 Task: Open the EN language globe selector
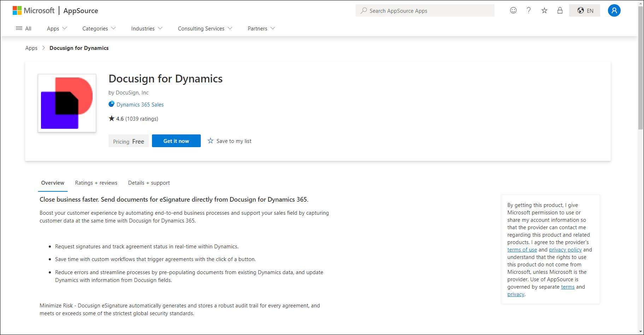point(584,11)
